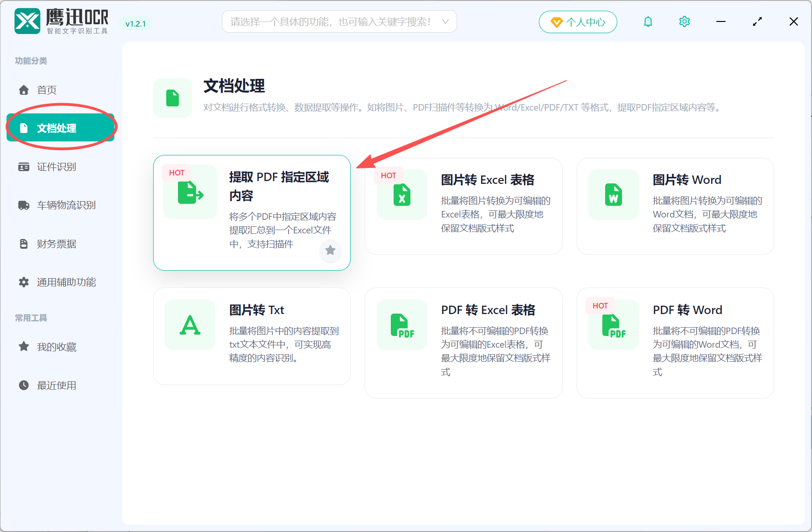The width and height of the screenshot is (812, 532).
Task: Click description 批量将不可编辑的PDF转换为可编辑的Excel表格
Action: (496, 351)
